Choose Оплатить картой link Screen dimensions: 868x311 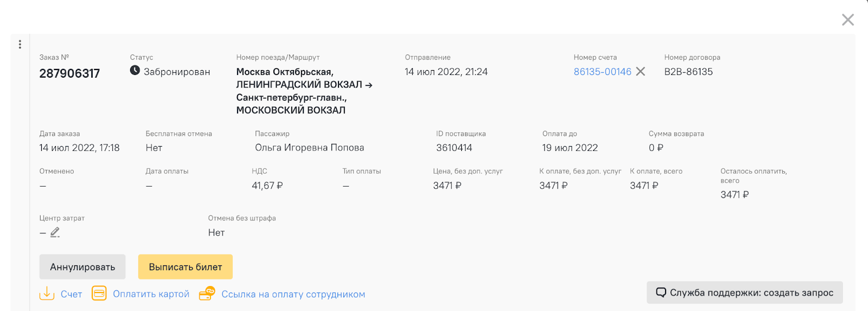coord(151,294)
